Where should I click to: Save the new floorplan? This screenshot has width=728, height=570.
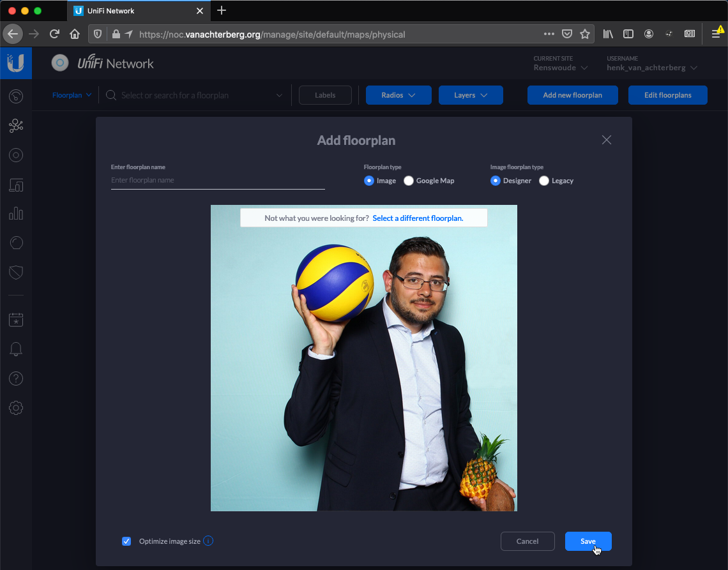tap(588, 541)
